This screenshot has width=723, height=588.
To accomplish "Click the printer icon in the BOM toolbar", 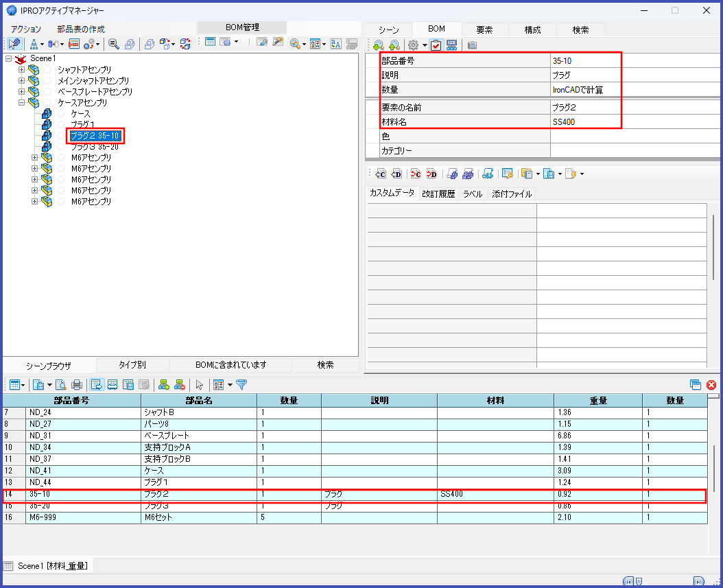I will tap(77, 385).
